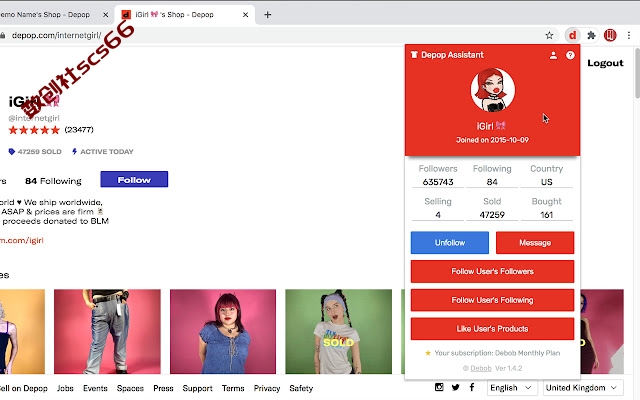This screenshot has width=640, height=400.
Task: Click the Spaces footer link
Action: [x=130, y=388]
